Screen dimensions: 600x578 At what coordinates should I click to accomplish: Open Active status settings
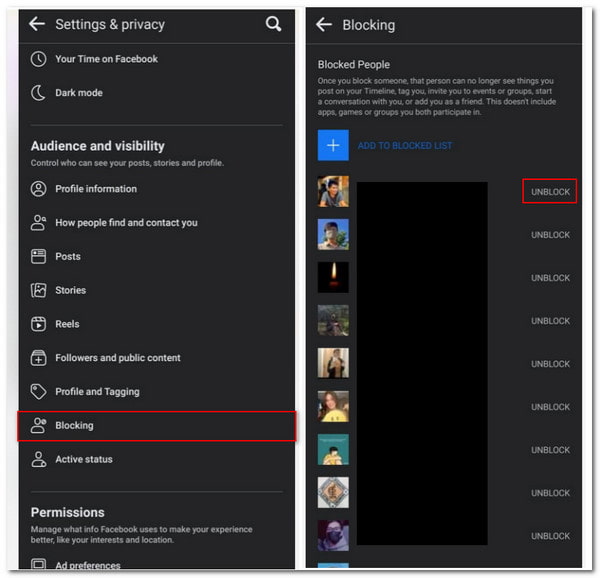pos(157,459)
